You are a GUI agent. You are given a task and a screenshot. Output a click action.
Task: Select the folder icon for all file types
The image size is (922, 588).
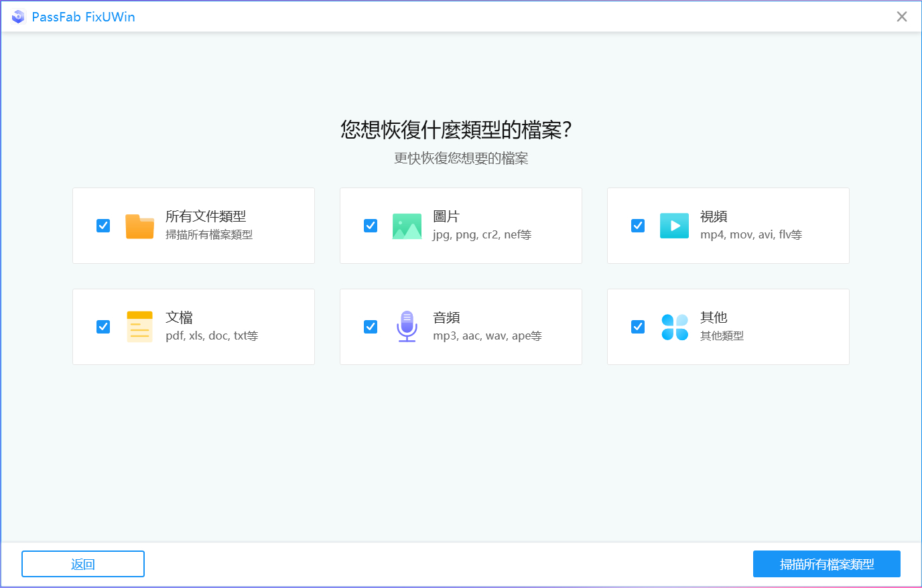(139, 226)
